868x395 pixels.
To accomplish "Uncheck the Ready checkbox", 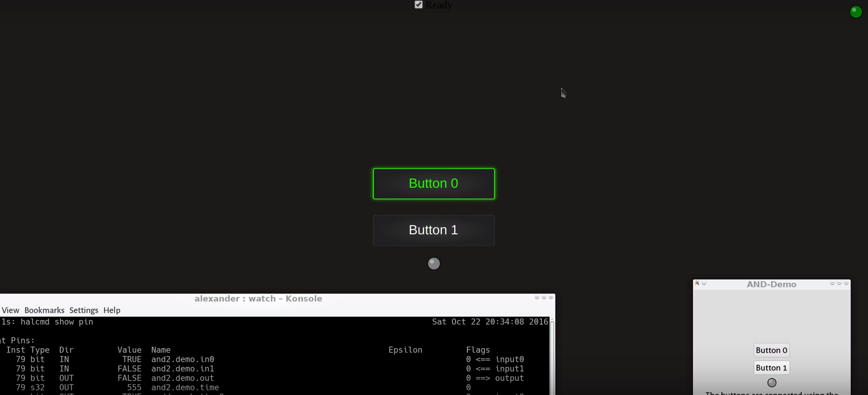I will (419, 5).
